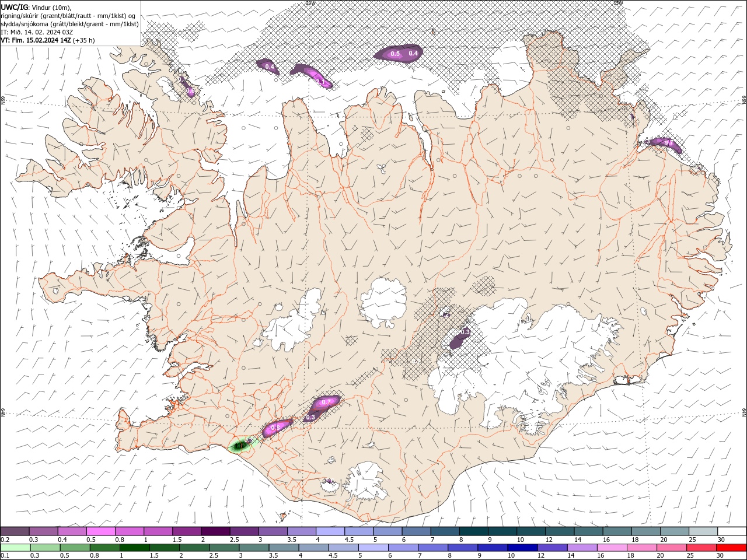This screenshot has height=560, width=747.
Task: Click the '20W' longitude label
Action: pyautogui.click(x=311, y=3)
